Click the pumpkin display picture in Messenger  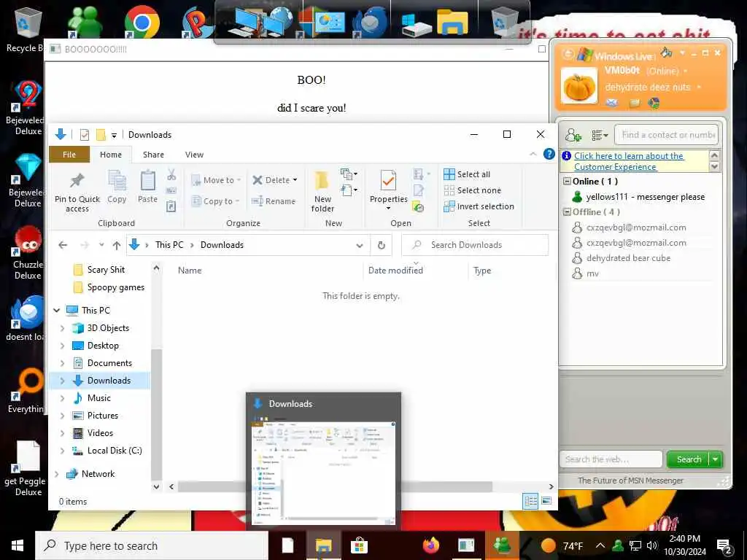point(579,86)
